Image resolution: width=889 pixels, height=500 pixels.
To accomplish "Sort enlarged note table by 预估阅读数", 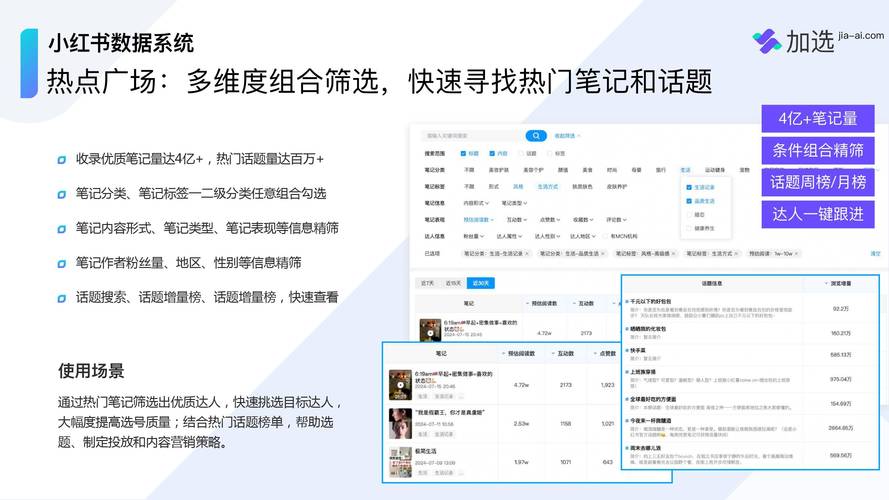I will pos(518,353).
